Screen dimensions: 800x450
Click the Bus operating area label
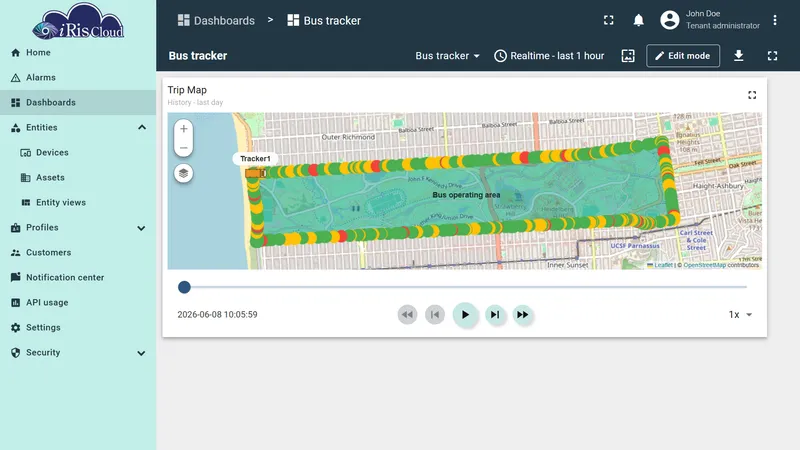(466, 195)
